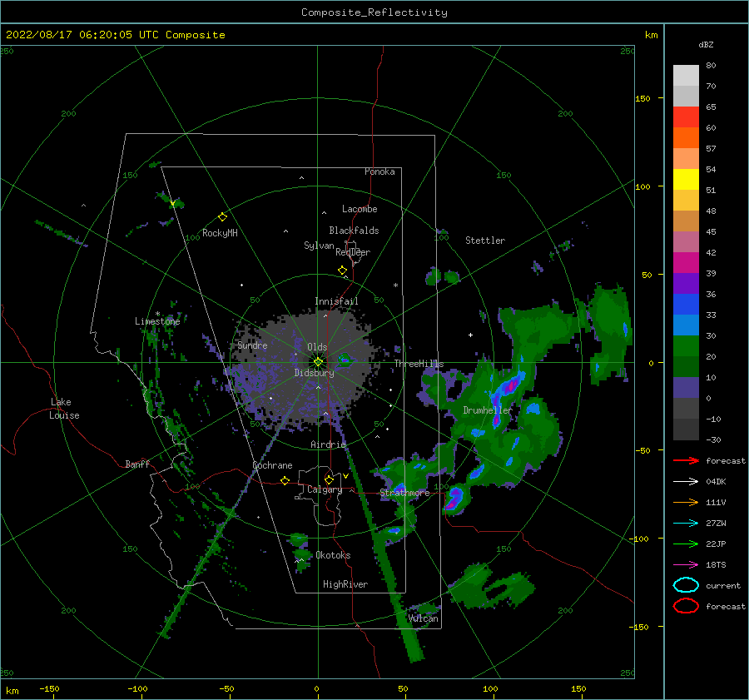Click the Innisfail city label

[x=336, y=301]
